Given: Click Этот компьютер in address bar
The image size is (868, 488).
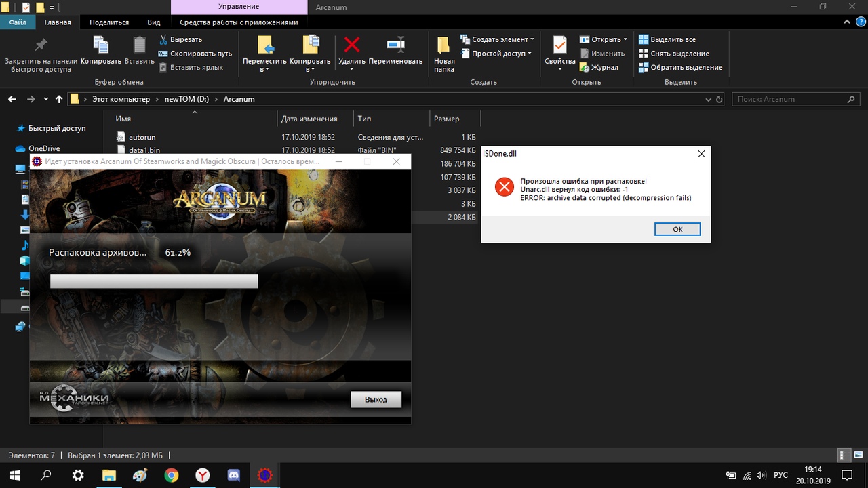Looking at the screenshot, I should coord(121,99).
